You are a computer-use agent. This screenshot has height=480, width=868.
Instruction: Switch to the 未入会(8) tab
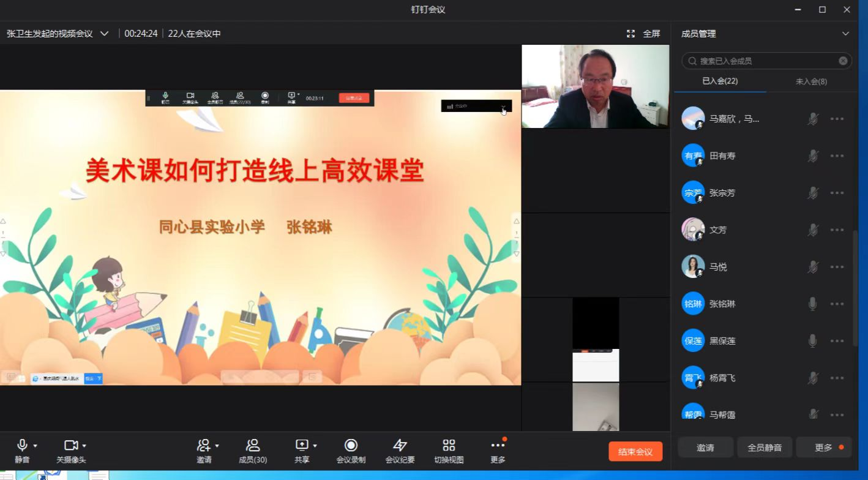coord(812,80)
